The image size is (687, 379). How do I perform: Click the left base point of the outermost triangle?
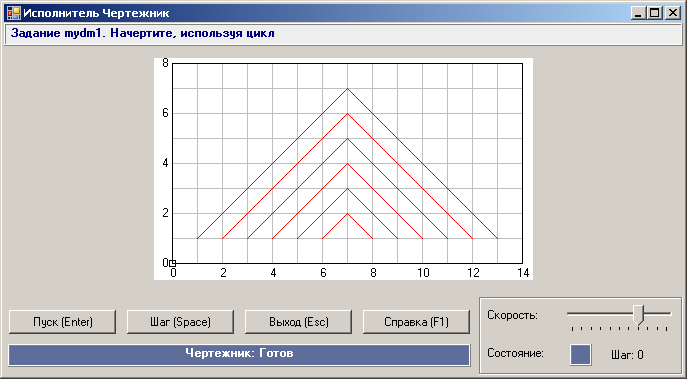click(198, 238)
